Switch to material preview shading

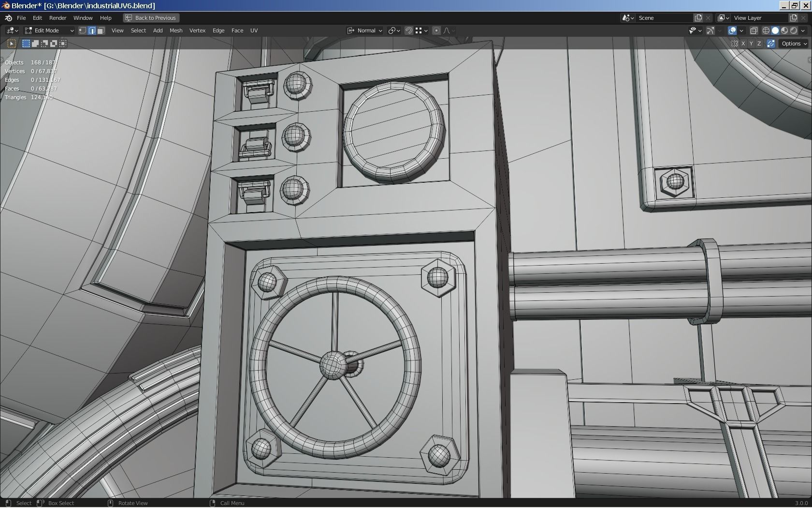tap(784, 30)
